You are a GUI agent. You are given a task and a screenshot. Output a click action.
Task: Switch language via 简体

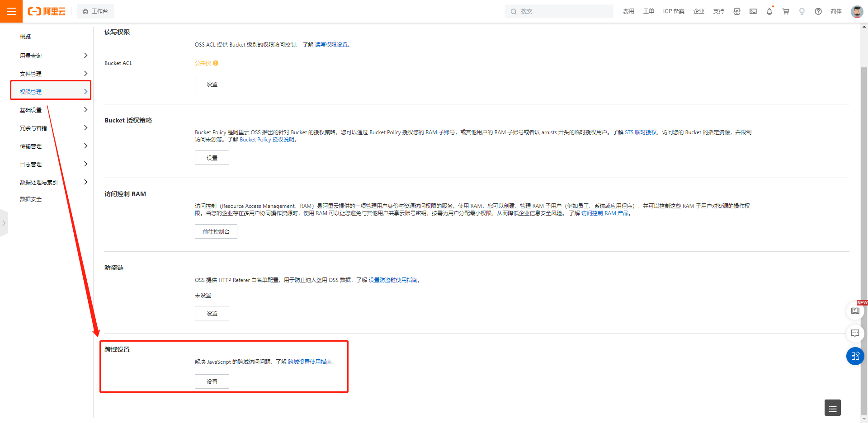tap(836, 11)
